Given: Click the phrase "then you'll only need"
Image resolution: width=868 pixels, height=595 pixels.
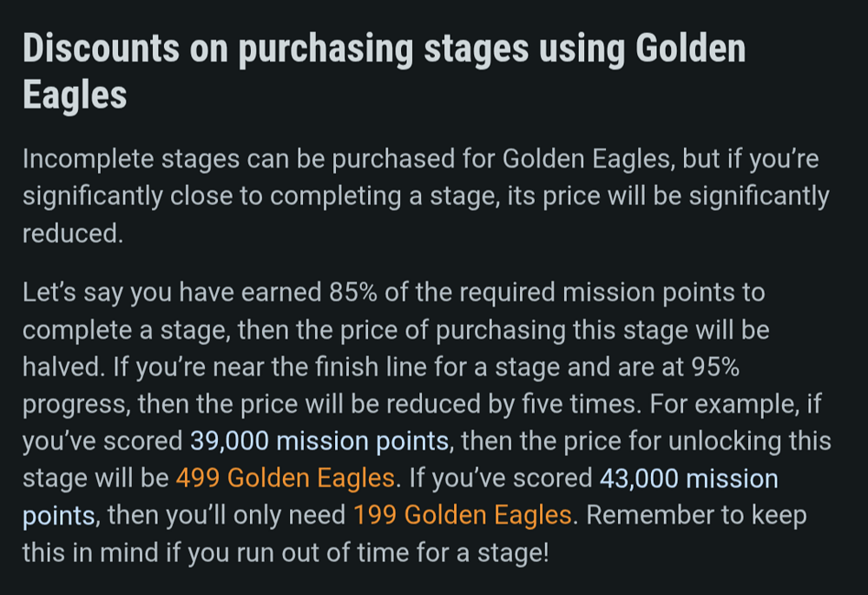Looking at the screenshot, I should [227, 515].
